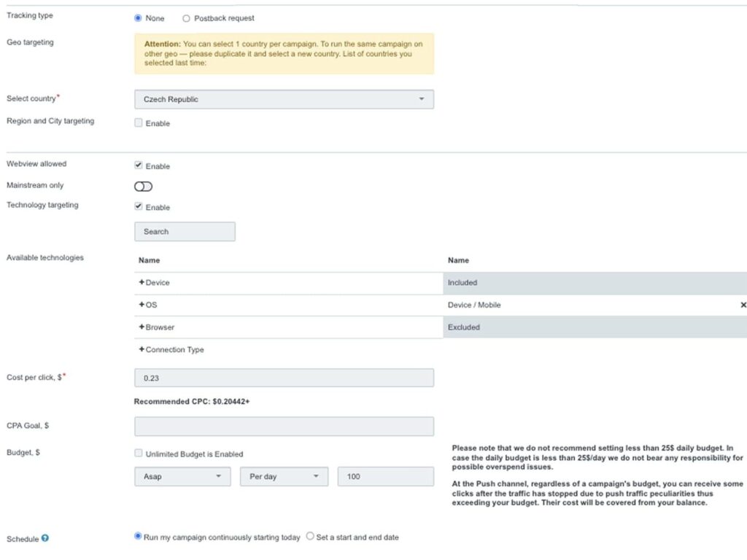
Task: Click the technology Search field
Action: 185,232
